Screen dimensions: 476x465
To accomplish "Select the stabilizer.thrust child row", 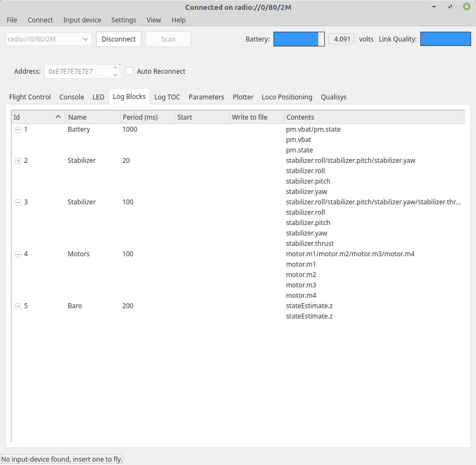I will 310,244.
